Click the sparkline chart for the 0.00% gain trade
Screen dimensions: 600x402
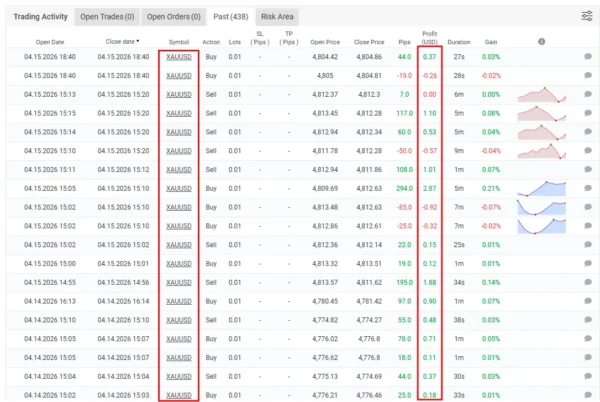point(541,94)
